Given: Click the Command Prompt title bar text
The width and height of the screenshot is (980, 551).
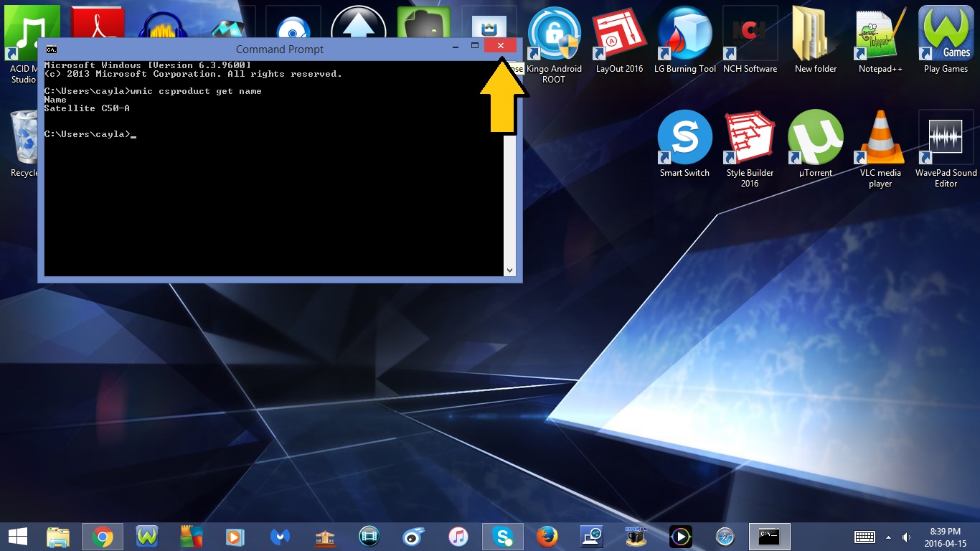Looking at the screenshot, I should (280, 50).
